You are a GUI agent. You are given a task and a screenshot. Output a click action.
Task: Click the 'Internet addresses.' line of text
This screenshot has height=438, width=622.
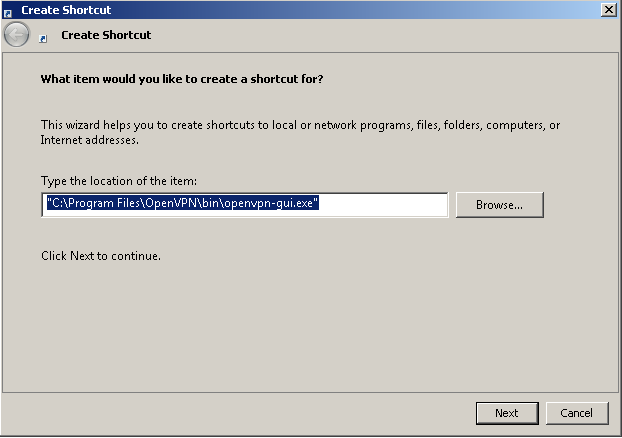(90, 140)
